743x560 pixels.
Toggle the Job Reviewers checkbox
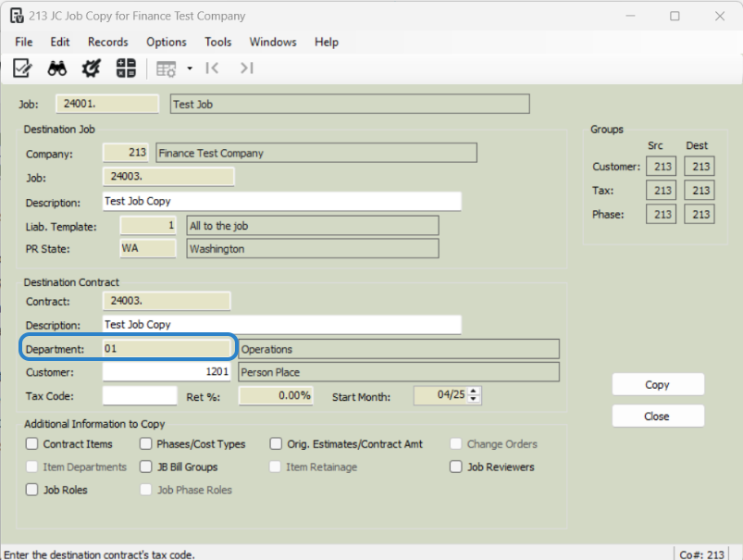tap(456, 467)
